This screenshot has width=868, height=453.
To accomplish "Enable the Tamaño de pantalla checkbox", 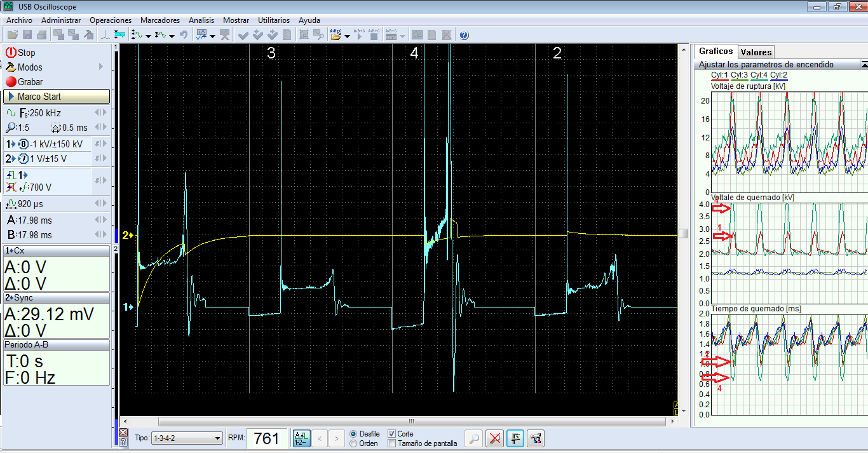I will [x=391, y=443].
